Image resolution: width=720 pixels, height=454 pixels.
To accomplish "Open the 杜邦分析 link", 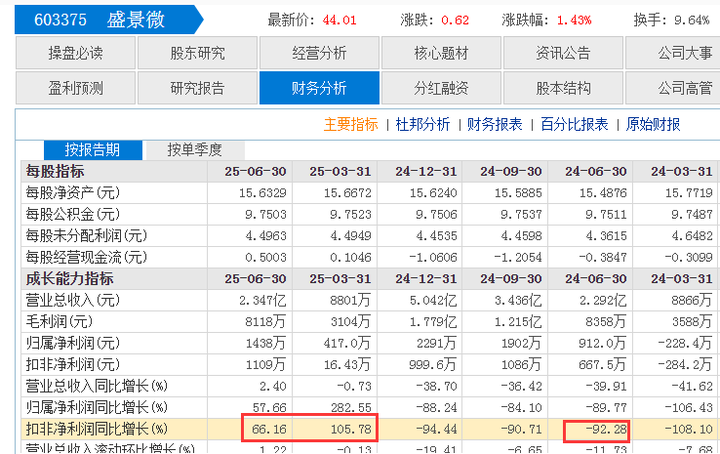I will (x=423, y=124).
